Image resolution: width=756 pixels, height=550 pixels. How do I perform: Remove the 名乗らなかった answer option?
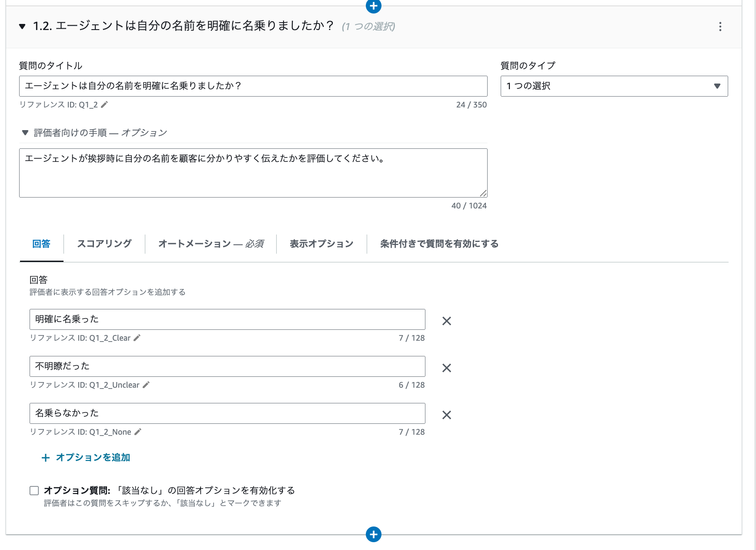click(x=447, y=415)
